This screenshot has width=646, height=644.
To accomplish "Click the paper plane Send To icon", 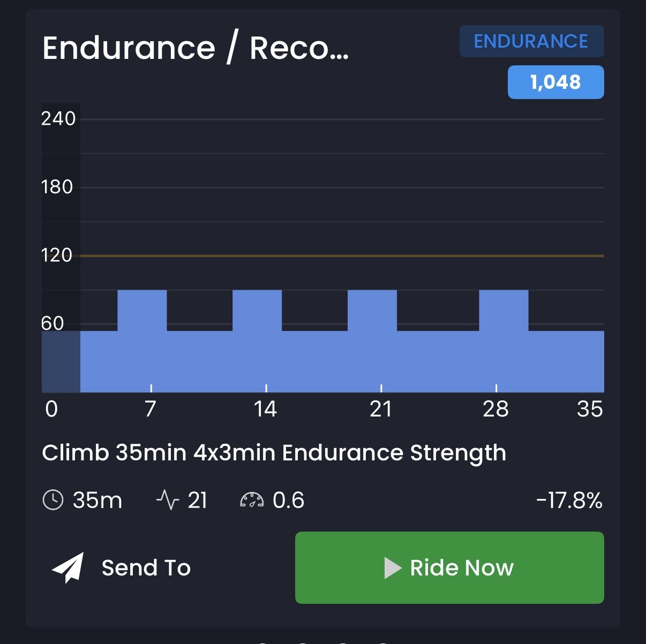I will pyautogui.click(x=68, y=567).
